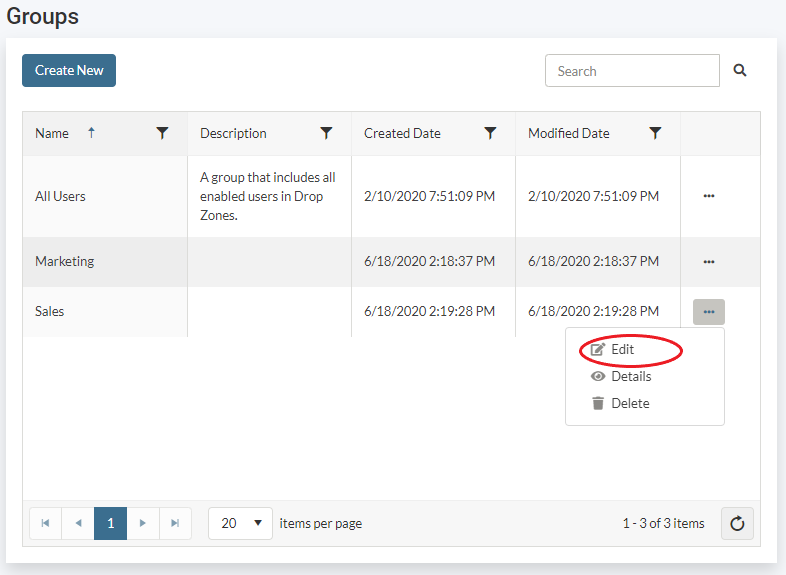Click the Create New button
The image size is (786, 575).
coord(69,71)
